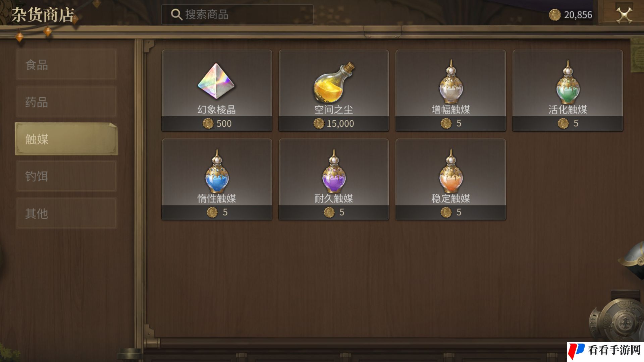Select the highlighted 触媒 category tab

point(66,139)
